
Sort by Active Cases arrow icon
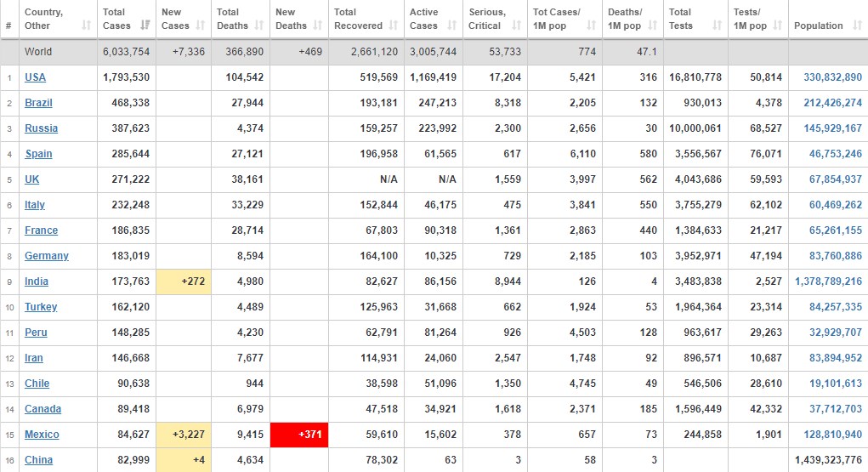point(452,26)
